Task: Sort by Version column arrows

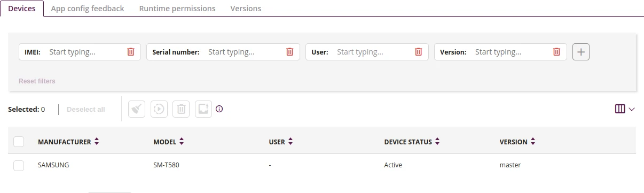Action: coord(533,142)
